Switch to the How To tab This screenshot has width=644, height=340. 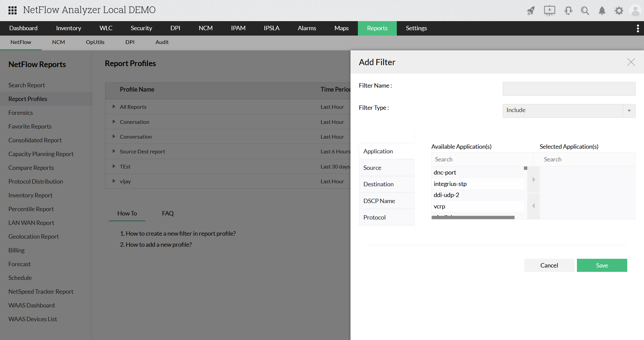(x=127, y=213)
